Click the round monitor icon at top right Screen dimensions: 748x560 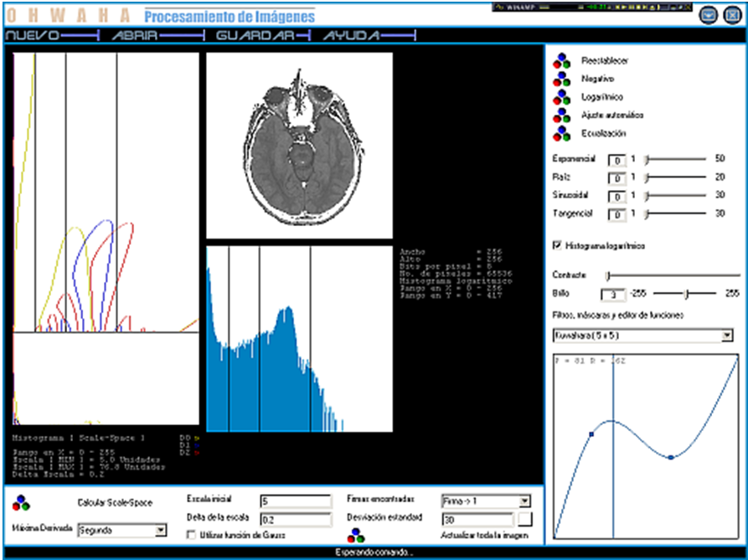(x=709, y=15)
